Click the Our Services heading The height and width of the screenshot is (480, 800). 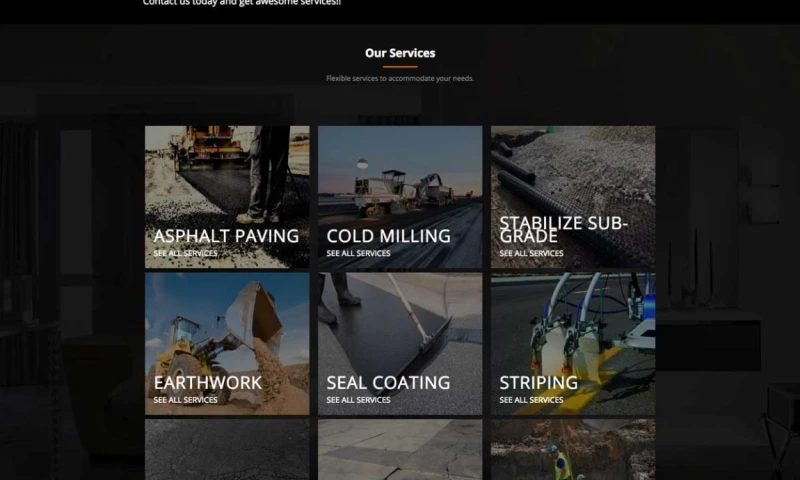coord(400,53)
